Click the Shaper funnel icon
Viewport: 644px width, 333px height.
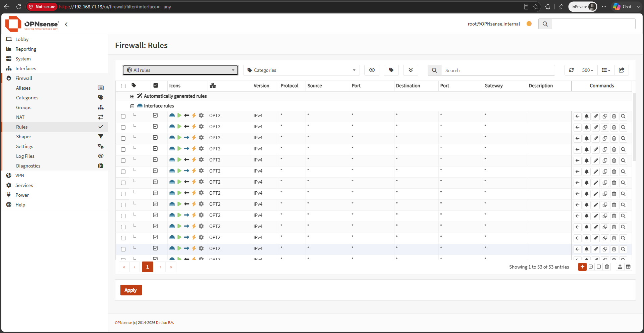coord(101,137)
